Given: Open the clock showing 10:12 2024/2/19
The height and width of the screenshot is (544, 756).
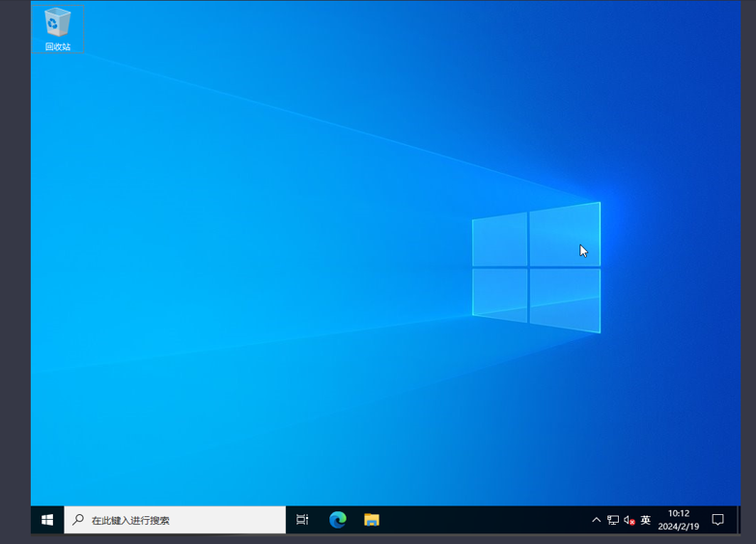Looking at the screenshot, I should point(679,520).
